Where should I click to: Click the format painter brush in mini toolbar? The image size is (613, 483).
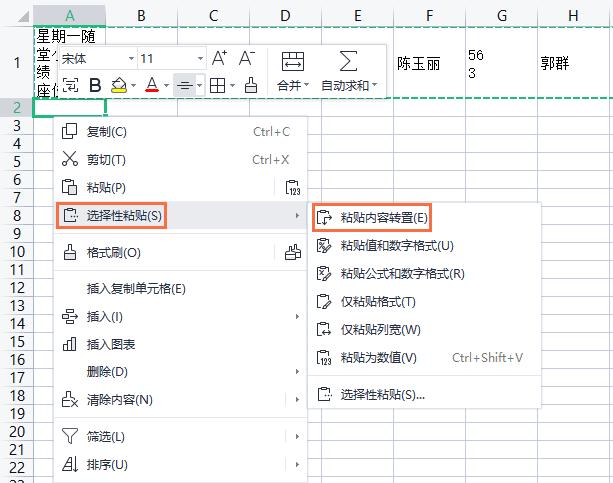pyautogui.click(x=251, y=85)
